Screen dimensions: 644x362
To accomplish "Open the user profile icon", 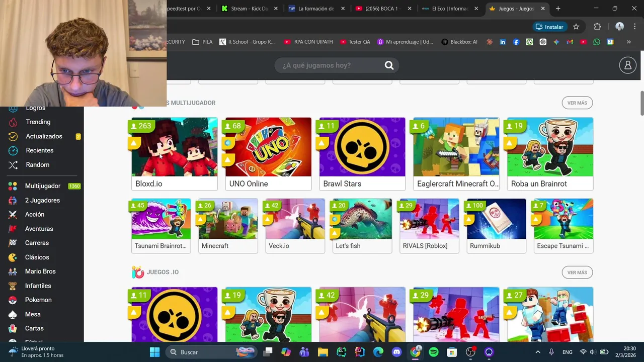I will pos(627,65).
